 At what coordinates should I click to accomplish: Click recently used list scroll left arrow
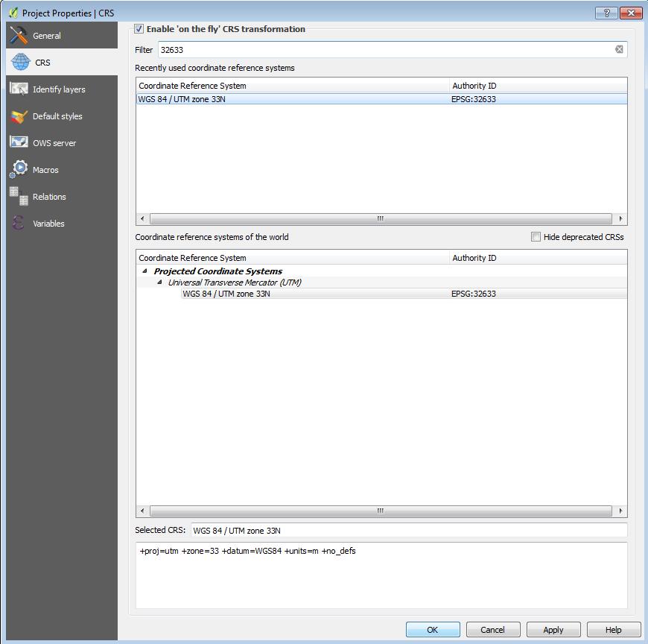(x=142, y=218)
